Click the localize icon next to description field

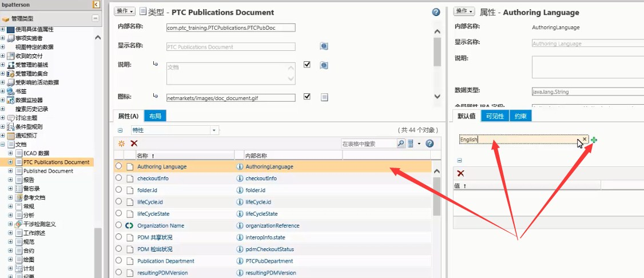pyautogui.click(x=324, y=65)
